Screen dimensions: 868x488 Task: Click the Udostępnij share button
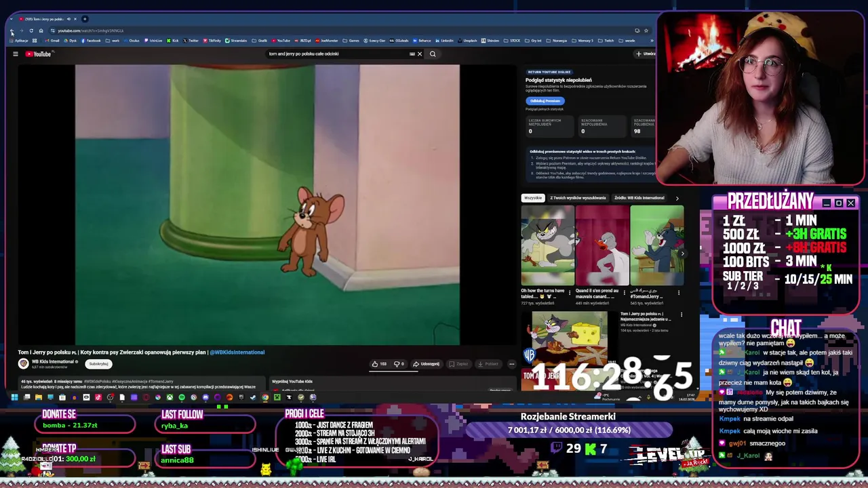pos(426,364)
